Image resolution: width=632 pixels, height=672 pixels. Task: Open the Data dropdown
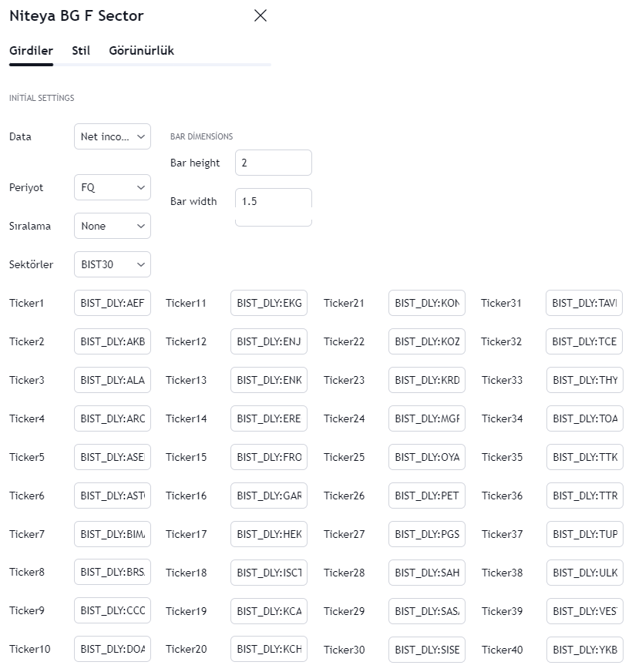point(113,136)
